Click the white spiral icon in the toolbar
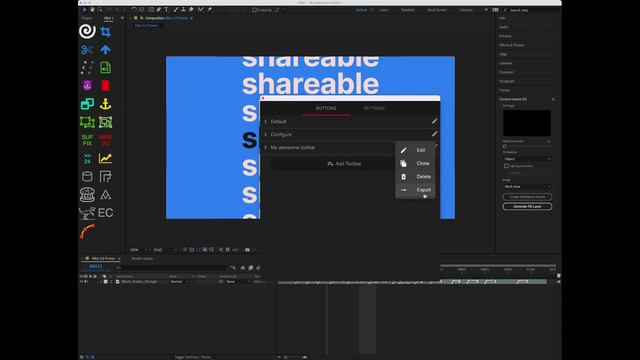The width and height of the screenshot is (640, 360). (x=87, y=31)
